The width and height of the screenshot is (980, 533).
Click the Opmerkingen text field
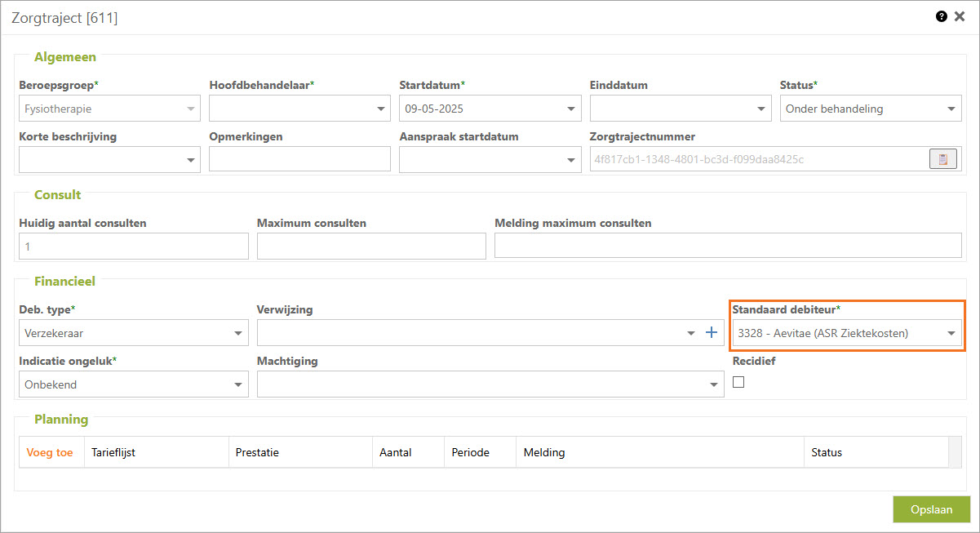(x=299, y=159)
